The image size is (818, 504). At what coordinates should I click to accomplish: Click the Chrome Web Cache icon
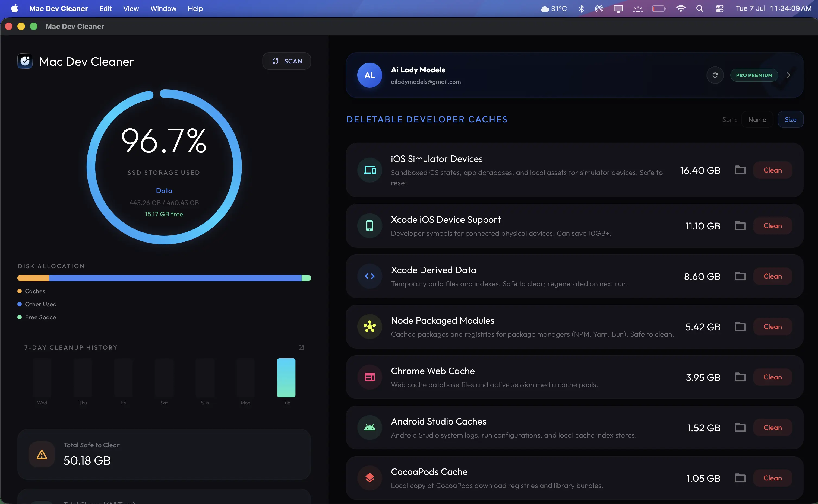coord(370,377)
